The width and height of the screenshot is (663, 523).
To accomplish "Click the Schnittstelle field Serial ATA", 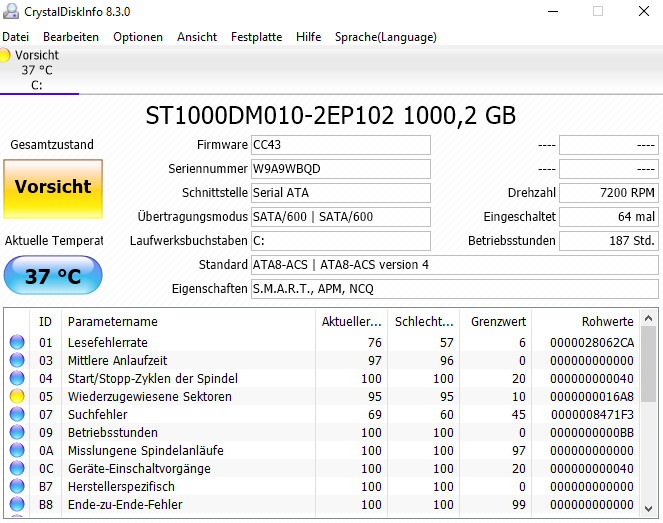I will pos(341,193).
